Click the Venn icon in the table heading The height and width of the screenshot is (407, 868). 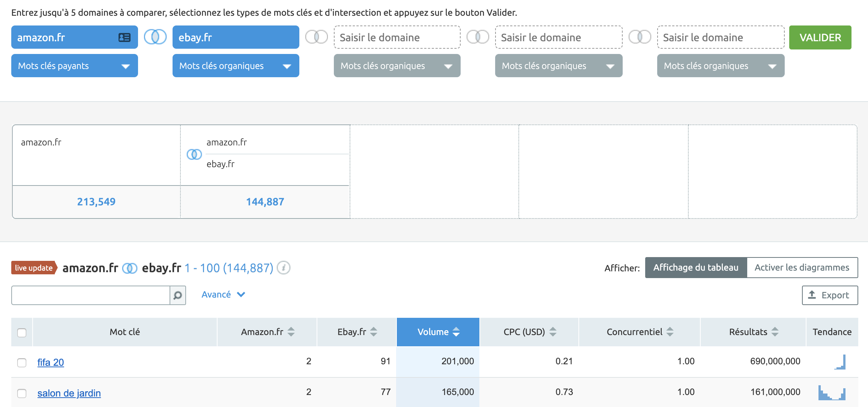coord(130,268)
